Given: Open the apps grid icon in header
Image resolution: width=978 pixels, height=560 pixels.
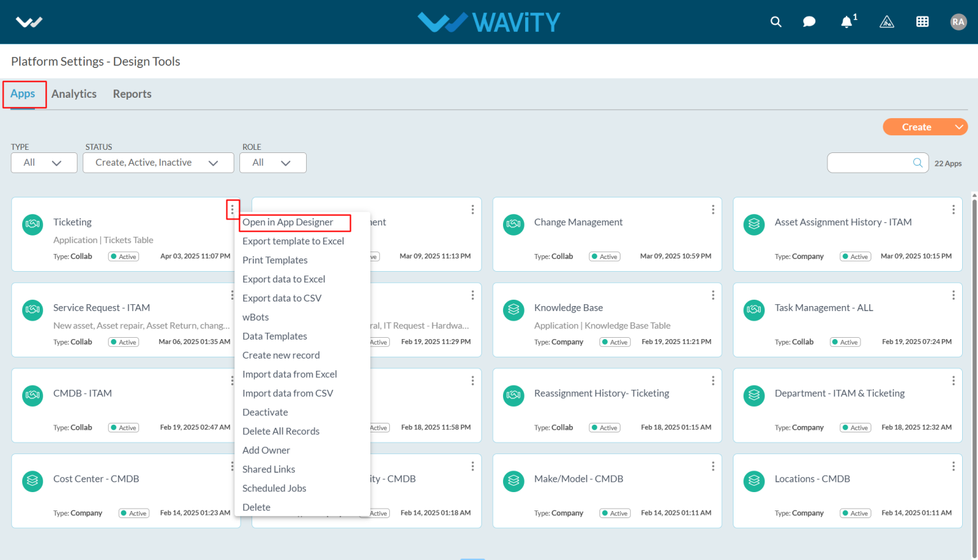Looking at the screenshot, I should click(922, 22).
